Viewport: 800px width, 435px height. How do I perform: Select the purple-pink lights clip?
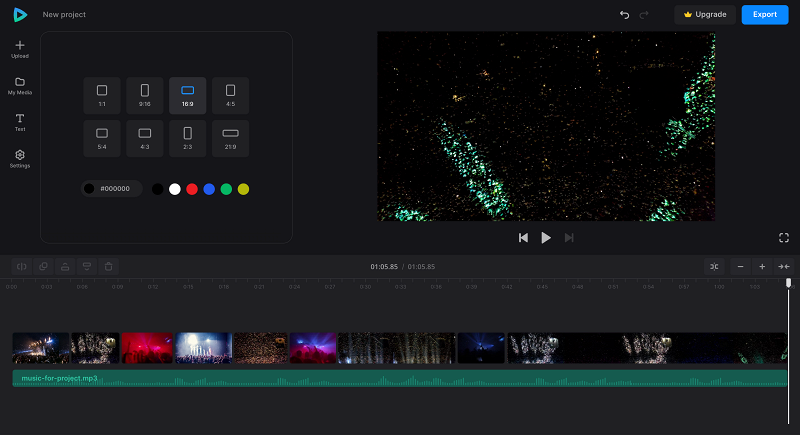(313, 348)
